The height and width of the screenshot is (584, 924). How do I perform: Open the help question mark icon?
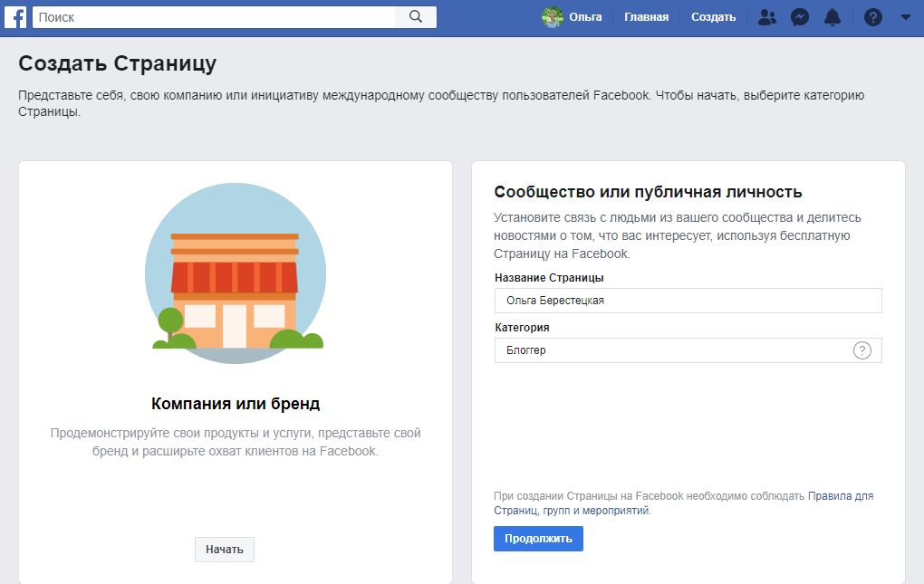click(x=872, y=17)
